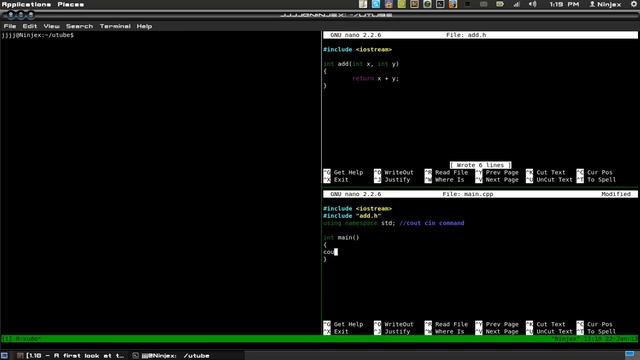Click the '//cout cin command' comment
Viewport: 640px width, 360px height.
pos(432,223)
